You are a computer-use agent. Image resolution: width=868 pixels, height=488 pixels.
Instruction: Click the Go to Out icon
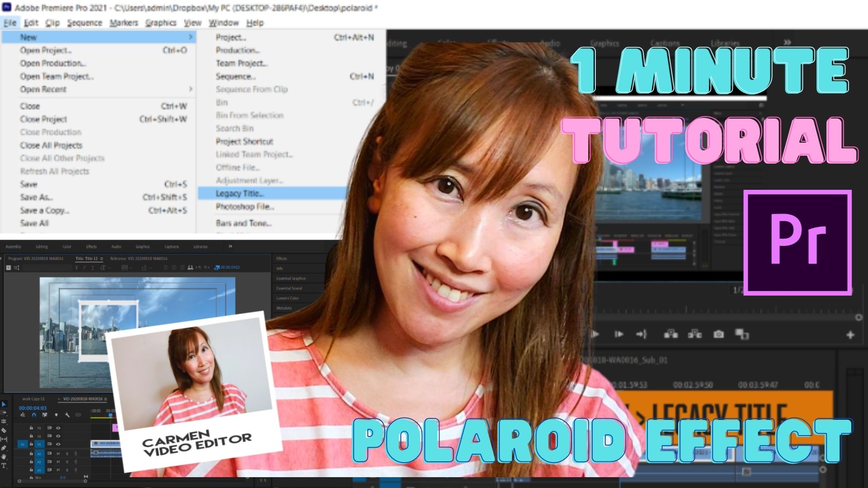(x=642, y=334)
